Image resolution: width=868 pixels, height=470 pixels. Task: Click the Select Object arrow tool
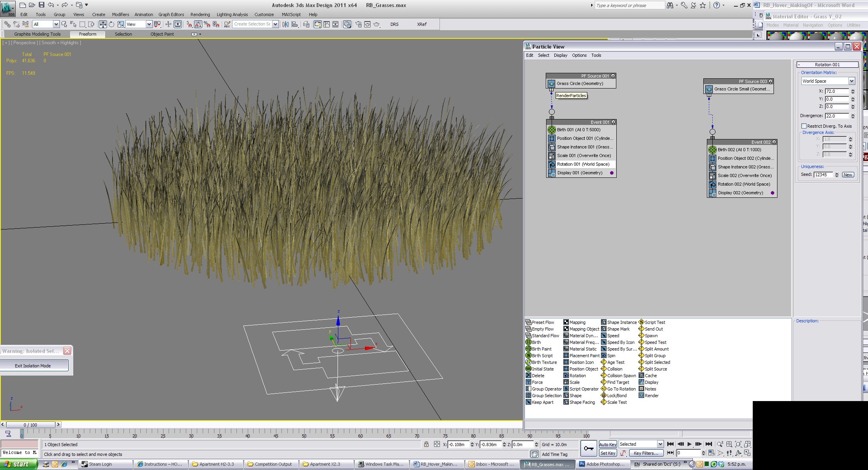click(64, 24)
